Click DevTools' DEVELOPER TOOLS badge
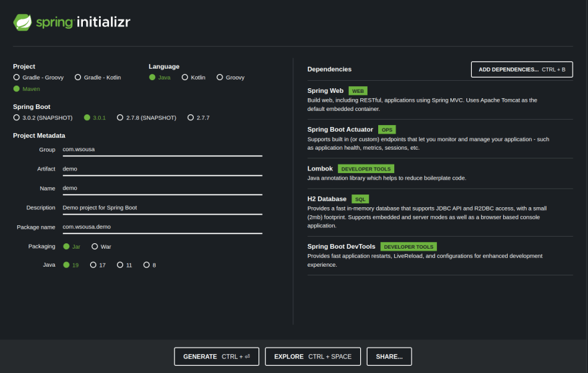Viewport: 588px width, 373px height. point(408,247)
